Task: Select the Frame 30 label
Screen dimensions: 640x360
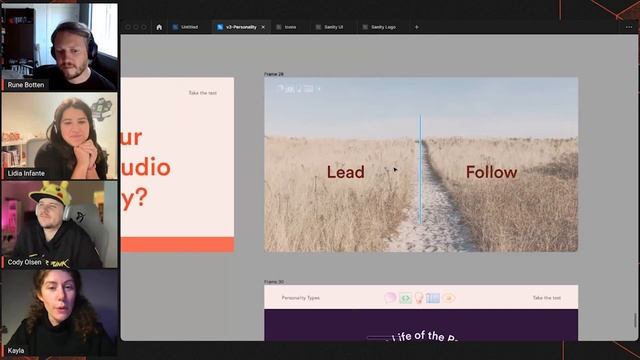Action: click(274, 282)
